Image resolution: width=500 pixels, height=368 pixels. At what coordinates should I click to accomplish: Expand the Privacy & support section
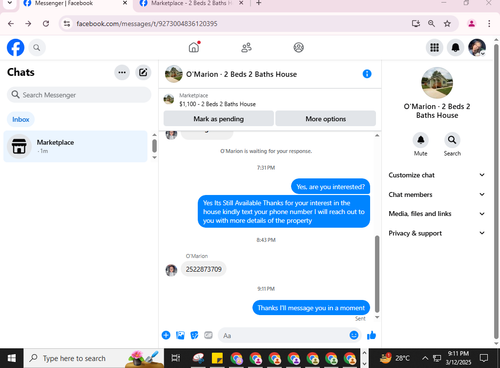pos(436,233)
